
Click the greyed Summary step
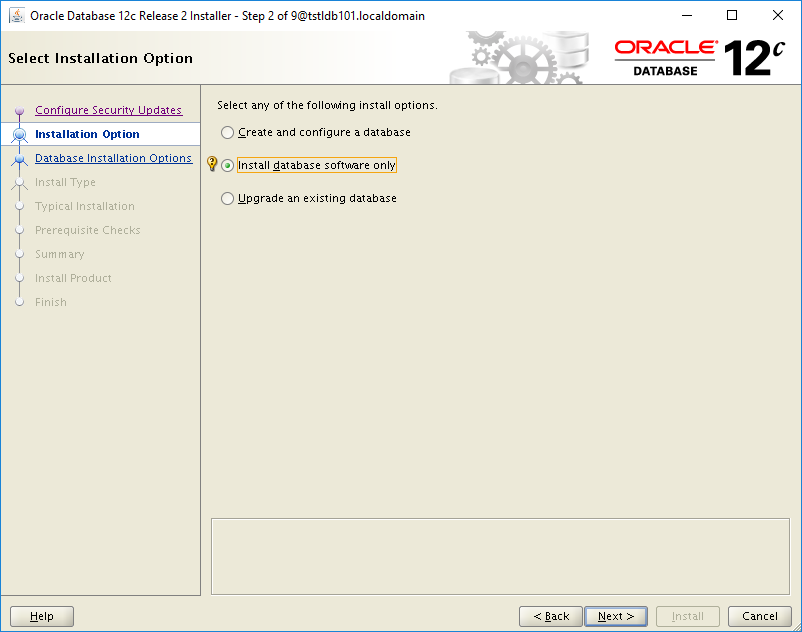click(60, 255)
